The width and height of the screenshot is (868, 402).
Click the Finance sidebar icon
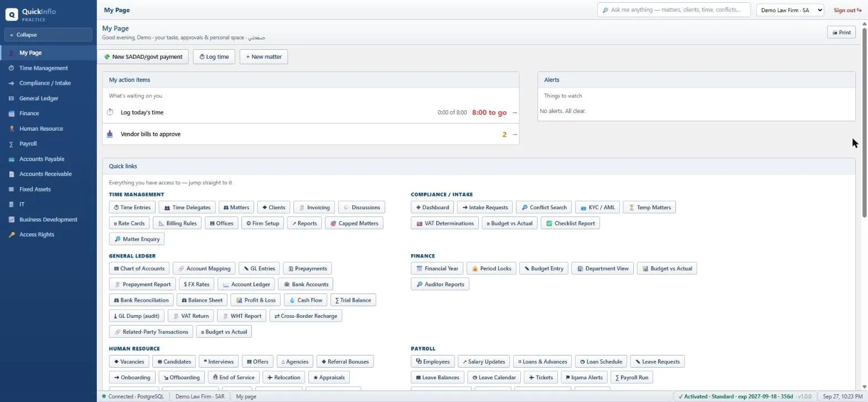tap(12, 114)
